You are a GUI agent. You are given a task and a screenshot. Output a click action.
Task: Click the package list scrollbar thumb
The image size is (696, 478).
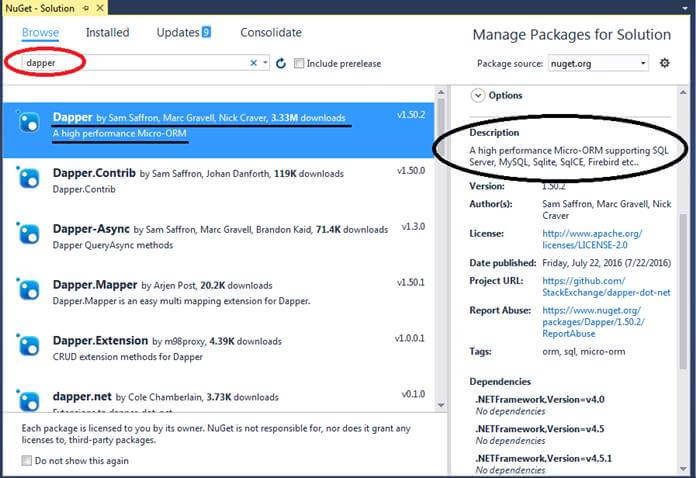[x=441, y=120]
